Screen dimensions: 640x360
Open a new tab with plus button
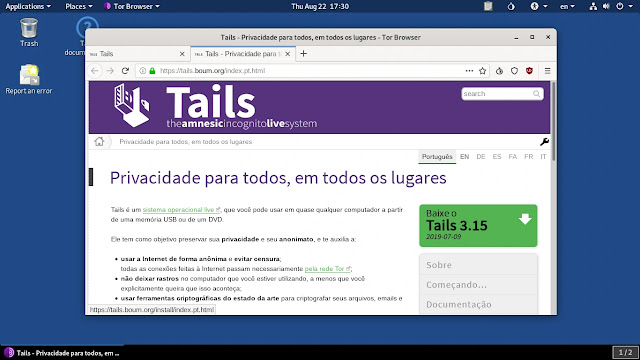tap(303, 53)
